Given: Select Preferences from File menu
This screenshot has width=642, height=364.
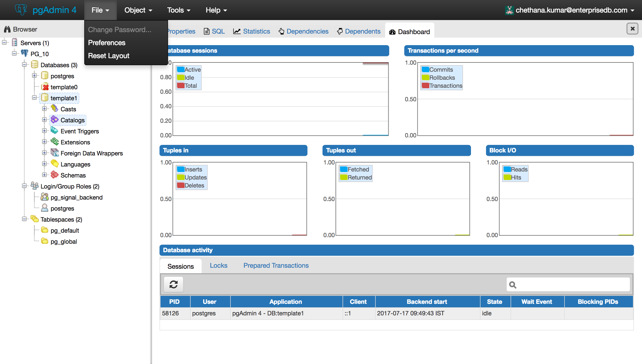Looking at the screenshot, I should point(107,43).
